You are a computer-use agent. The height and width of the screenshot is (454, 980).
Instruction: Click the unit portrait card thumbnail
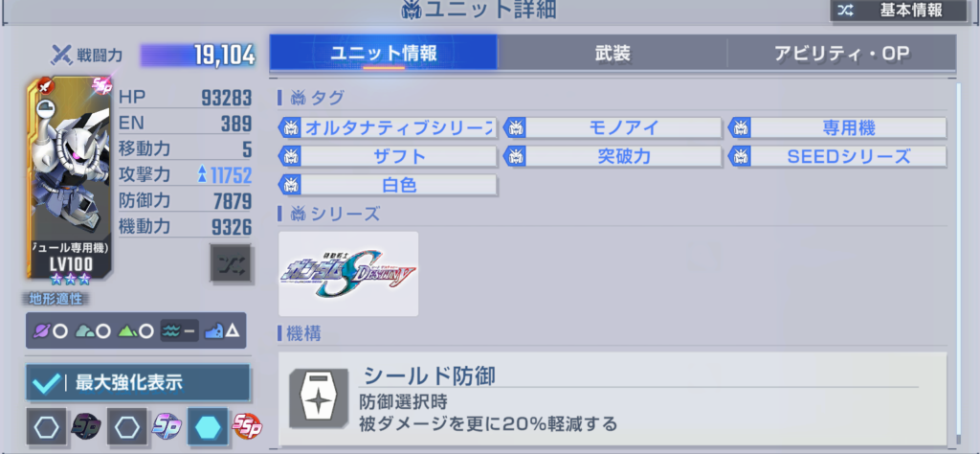pos(69,178)
